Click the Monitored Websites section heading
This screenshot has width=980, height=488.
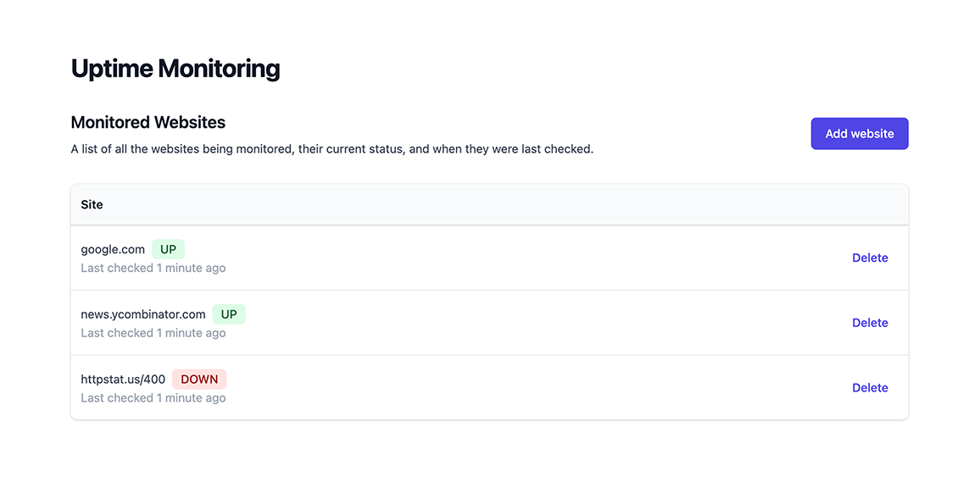[148, 122]
